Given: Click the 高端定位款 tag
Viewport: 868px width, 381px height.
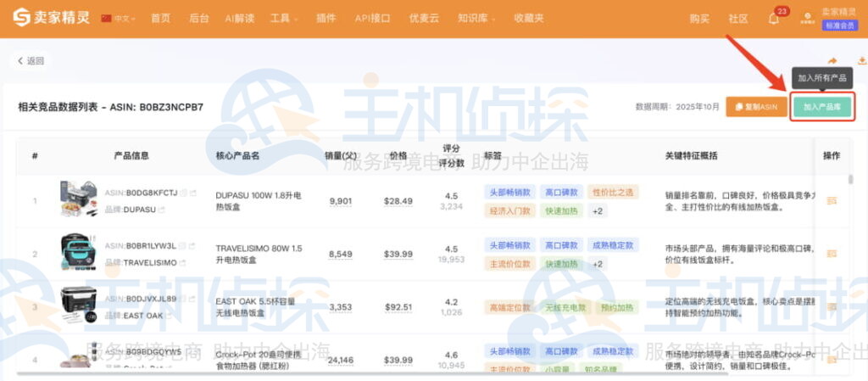Looking at the screenshot, I should [x=509, y=307].
